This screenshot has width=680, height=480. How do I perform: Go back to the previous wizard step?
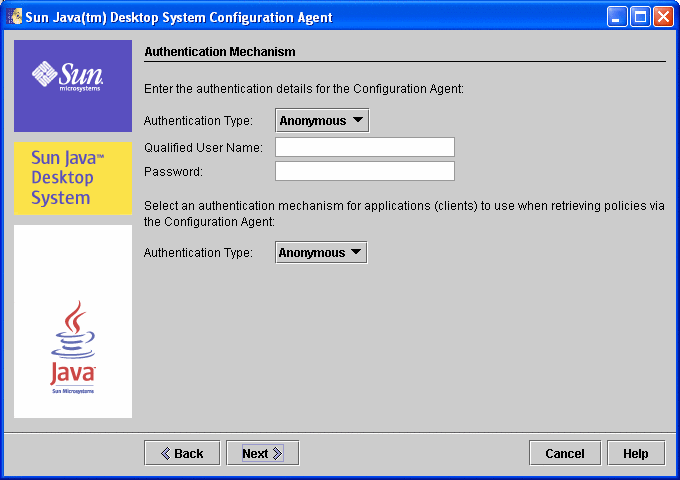pos(182,453)
